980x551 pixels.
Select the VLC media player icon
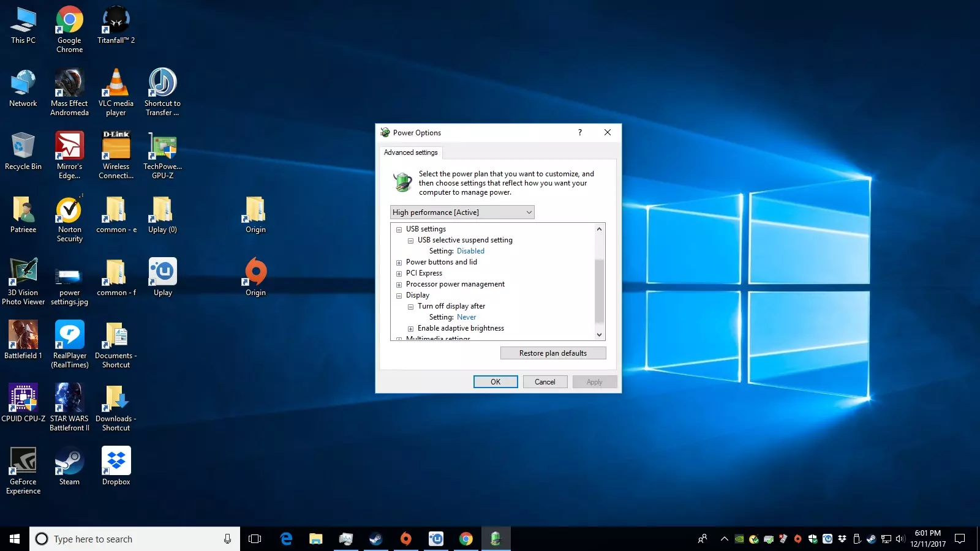click(x=116, y=84)
